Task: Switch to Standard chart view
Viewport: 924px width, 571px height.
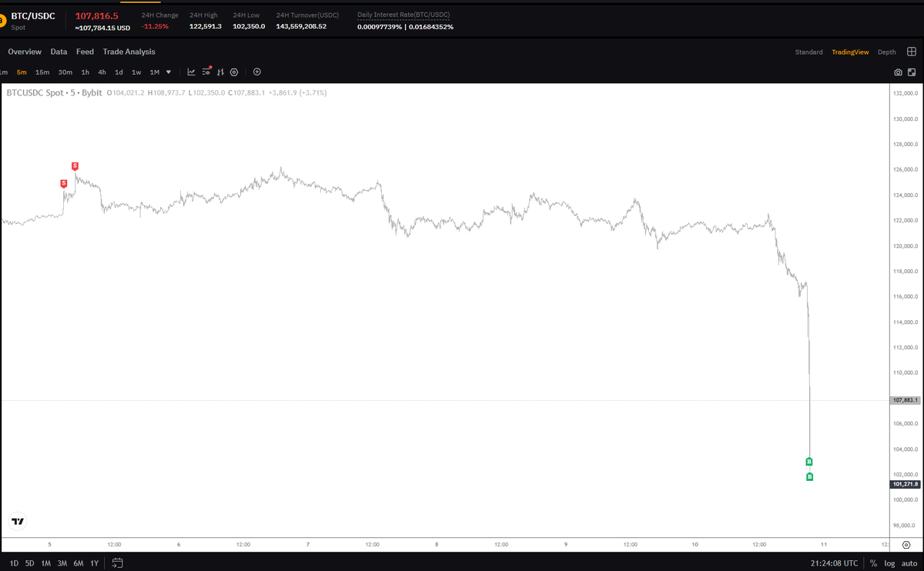Action: pyautogui.click(x=808, y=52)
